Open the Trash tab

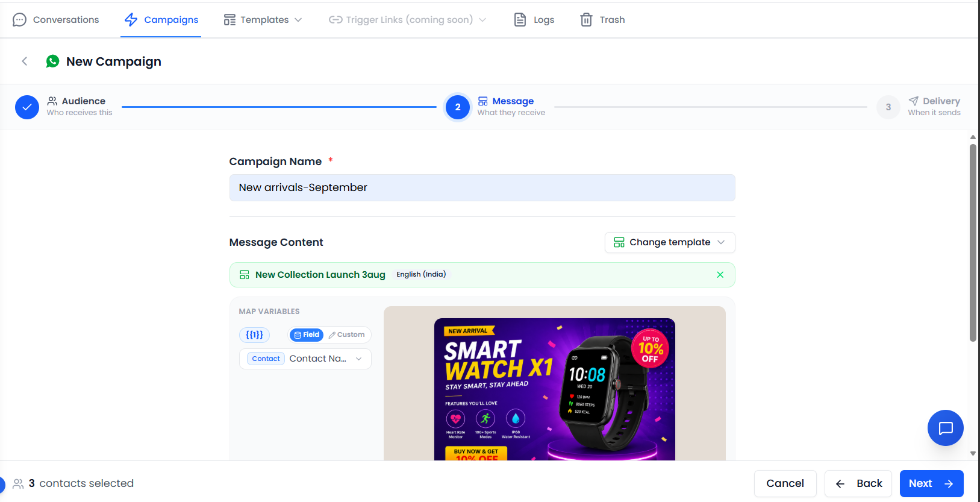tap(602, 20)
